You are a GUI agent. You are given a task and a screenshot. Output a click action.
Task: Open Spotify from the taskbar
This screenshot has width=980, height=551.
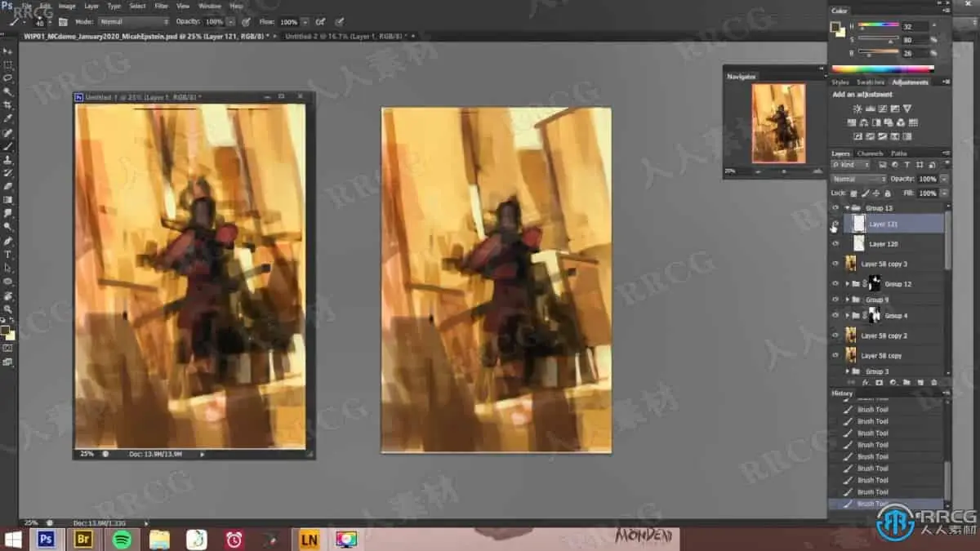click(121, 539)
